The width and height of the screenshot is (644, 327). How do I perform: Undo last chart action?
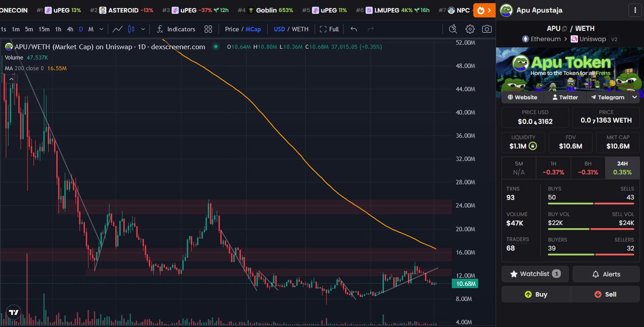tap(354, 29)
